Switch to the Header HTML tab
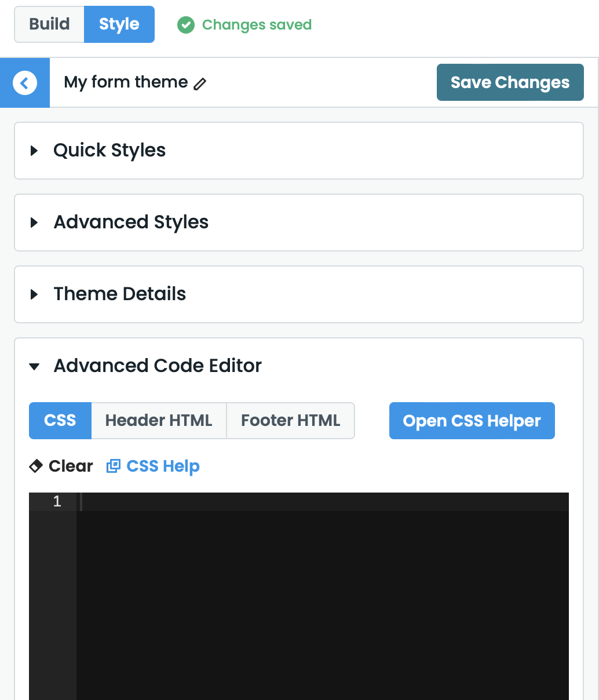599x700 pixels. 159,421
